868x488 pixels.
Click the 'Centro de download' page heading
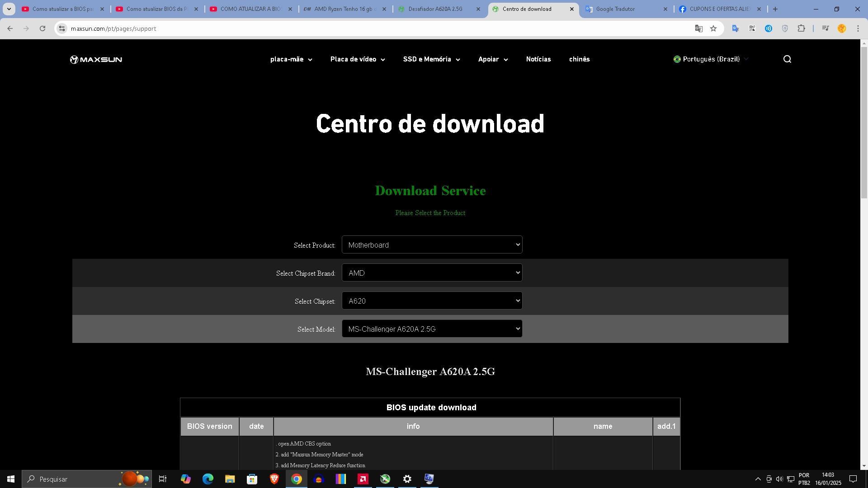pyautogui.click(x=430, y=124)
